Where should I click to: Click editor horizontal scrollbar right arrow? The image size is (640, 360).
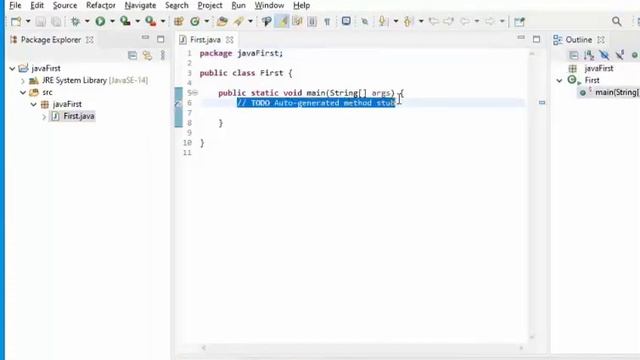coord(521,348)
